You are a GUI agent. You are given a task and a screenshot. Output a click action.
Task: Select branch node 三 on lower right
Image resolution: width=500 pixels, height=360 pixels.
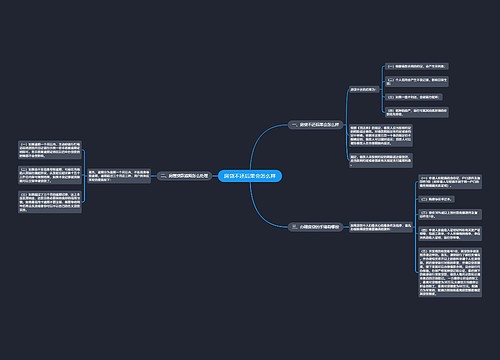[315, 227]
